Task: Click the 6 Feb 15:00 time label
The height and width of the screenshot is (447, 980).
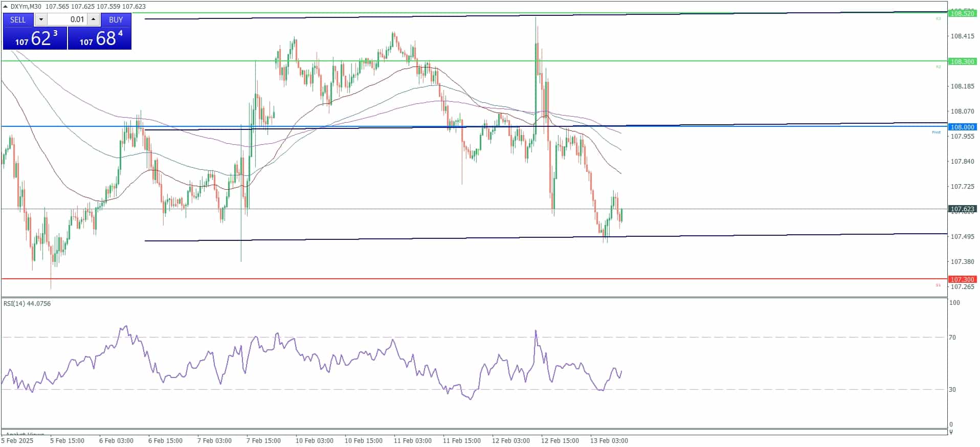Action: (165, 440)
